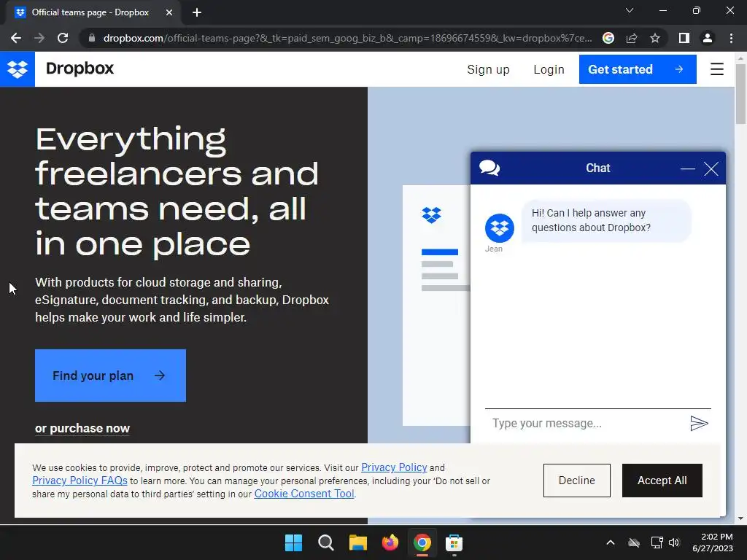The image size is (747, 560).
Task: Open Chrome's three-dot menu
Action: [731, 38]
